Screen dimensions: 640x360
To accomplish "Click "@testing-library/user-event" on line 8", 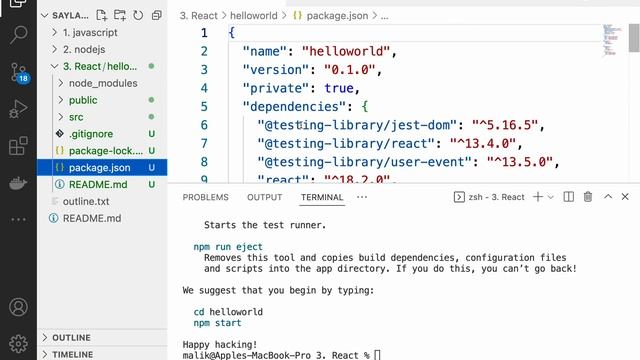I will pyautogui.click(x=364, y=162).
